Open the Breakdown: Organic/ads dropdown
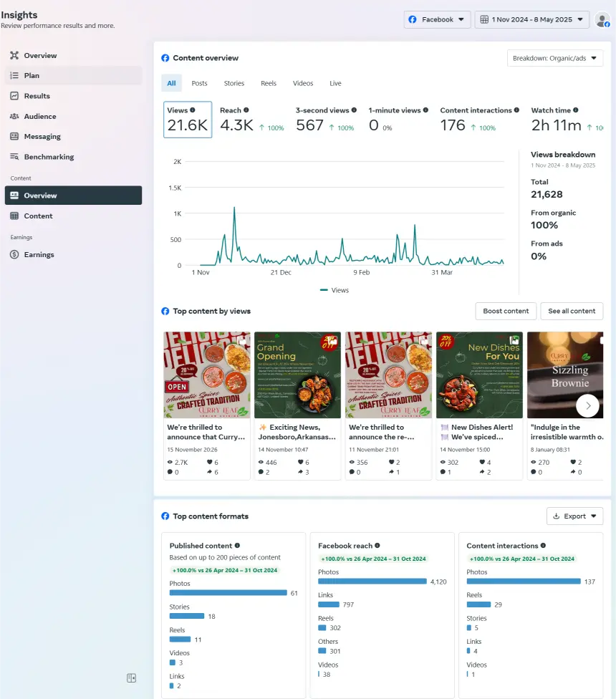Viewport: 616px width, 699px height. [555, 58]
